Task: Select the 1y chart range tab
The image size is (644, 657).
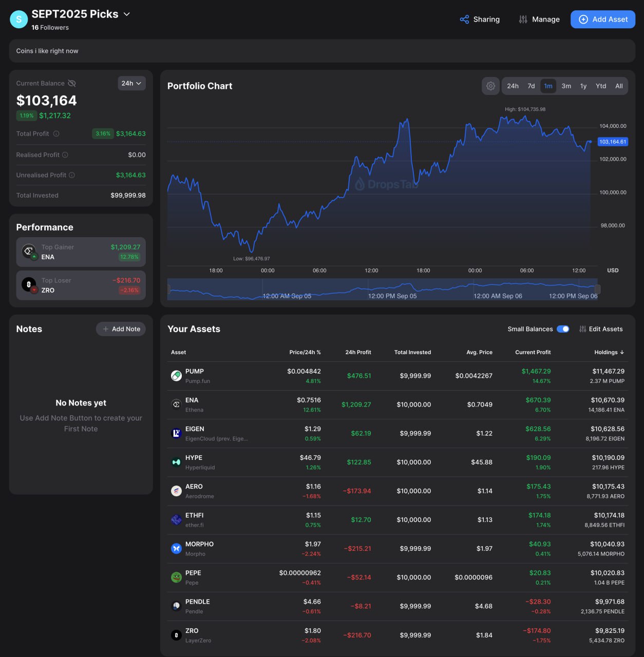Action: 583,86
